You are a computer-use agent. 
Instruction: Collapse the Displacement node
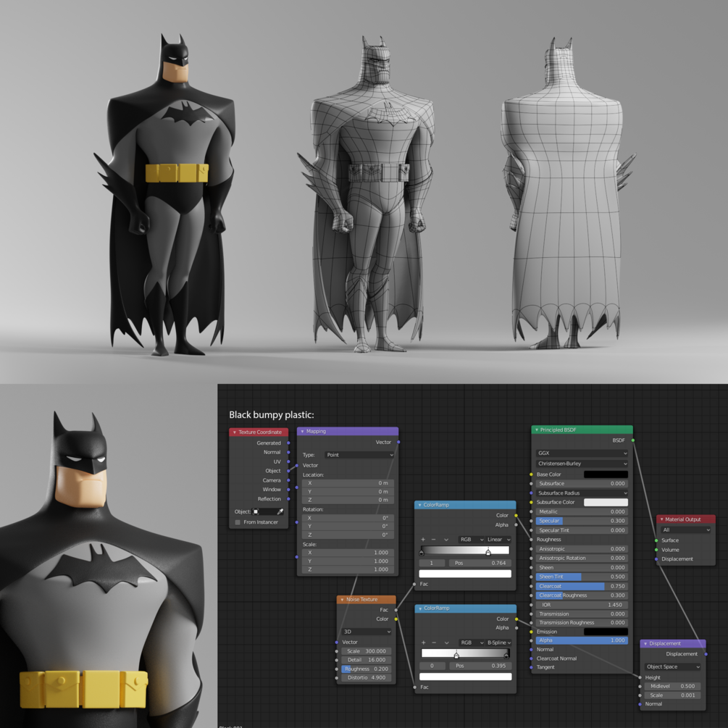click(645, 643)
